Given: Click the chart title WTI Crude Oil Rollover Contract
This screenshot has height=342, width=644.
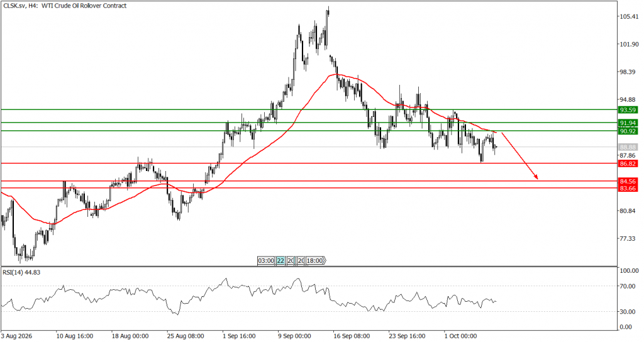Looking at the screenshot, I should pyautogui.click(x=84, y=6).
